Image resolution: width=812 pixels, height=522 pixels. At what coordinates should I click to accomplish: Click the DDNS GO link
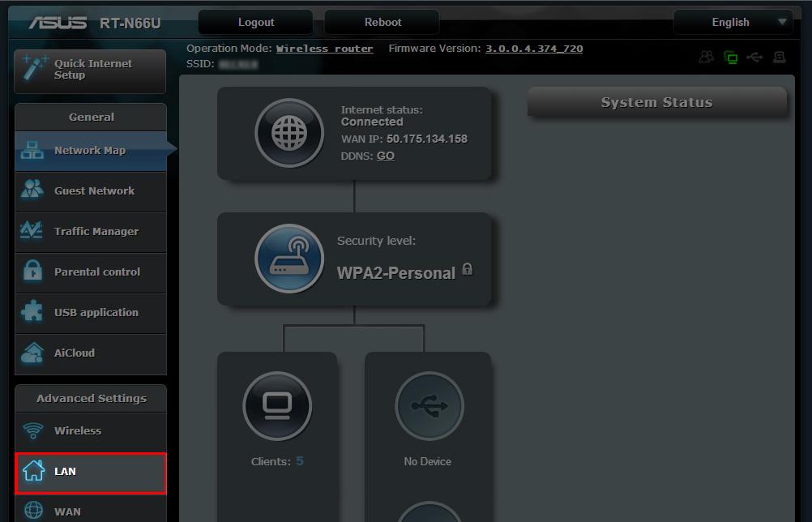click(385, 156)
